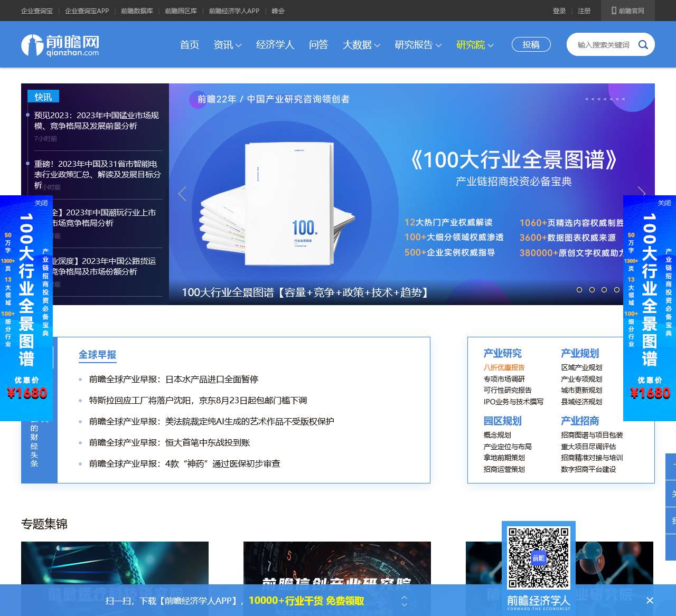This screenshot has height=616, width=676.
Task: Open 前瞻数据库 top link
Action: (x=137, y=11)
